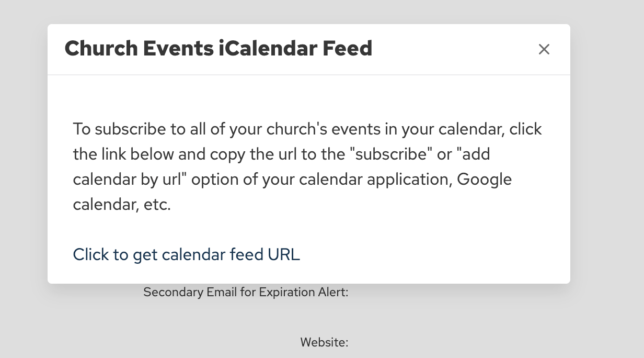This screenshot has height=358, width=644.
Task: Click the "calendar, etc." final text line
Action: click(122, 205)
